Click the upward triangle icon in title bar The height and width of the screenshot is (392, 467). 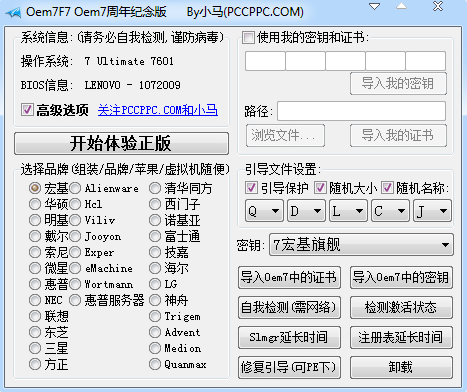click(x=401, y=6)
